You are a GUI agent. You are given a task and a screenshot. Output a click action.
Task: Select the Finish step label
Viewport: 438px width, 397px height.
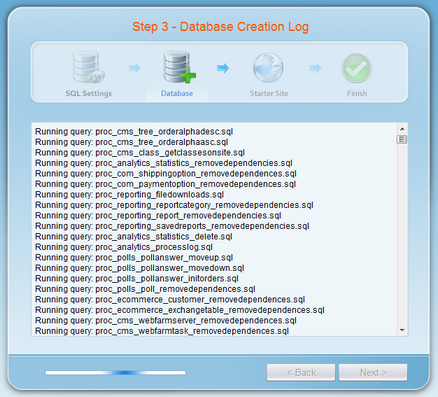coord(357,93)
